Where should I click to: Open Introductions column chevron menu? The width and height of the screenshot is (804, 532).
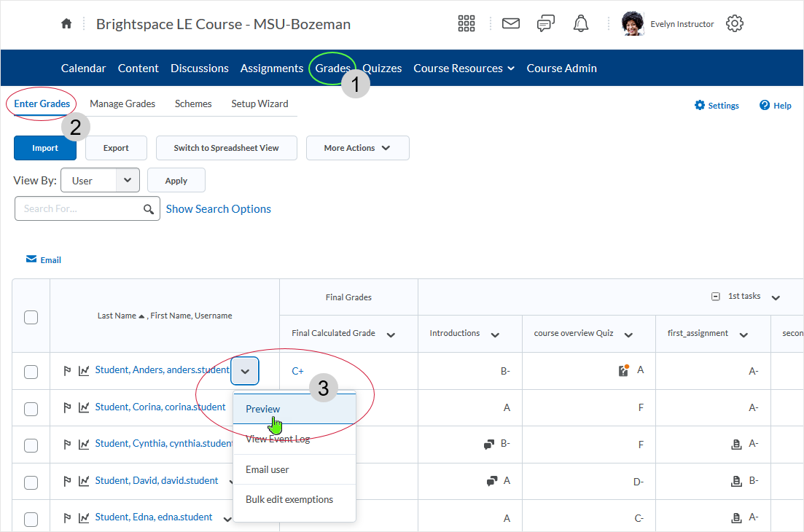pyautogui.click(x=495, y=335)
